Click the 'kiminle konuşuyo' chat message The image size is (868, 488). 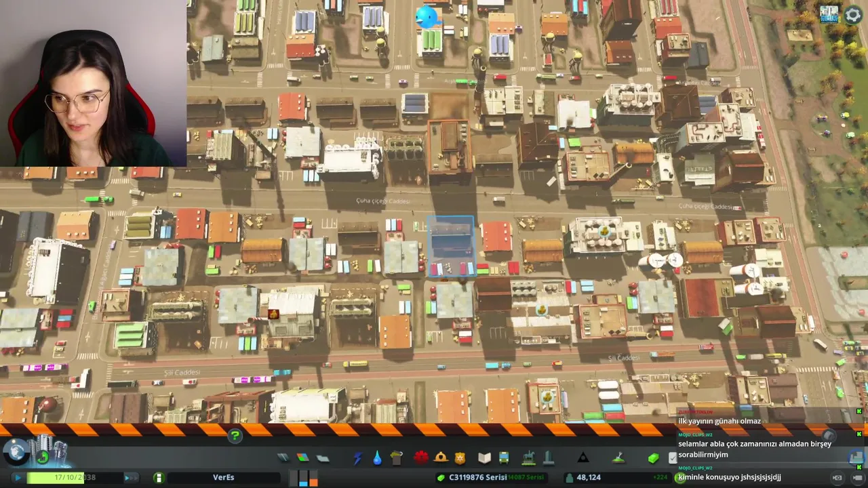point(730,477)
